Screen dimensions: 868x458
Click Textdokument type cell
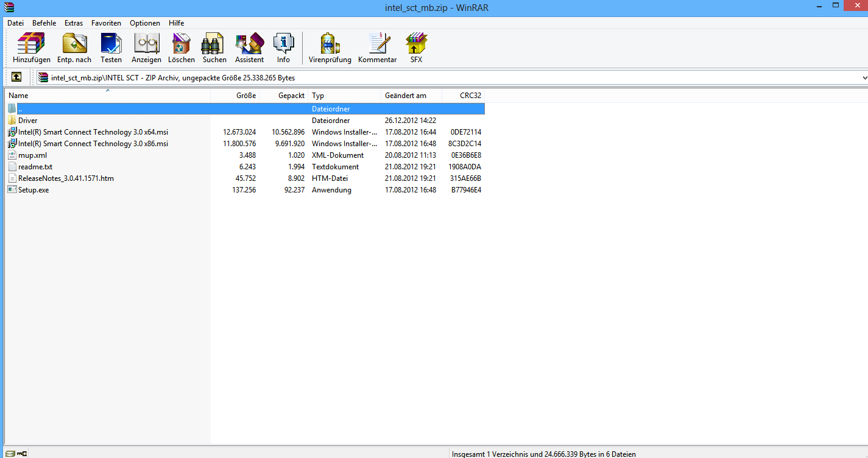pyautogui.click(x=336, y=166)
